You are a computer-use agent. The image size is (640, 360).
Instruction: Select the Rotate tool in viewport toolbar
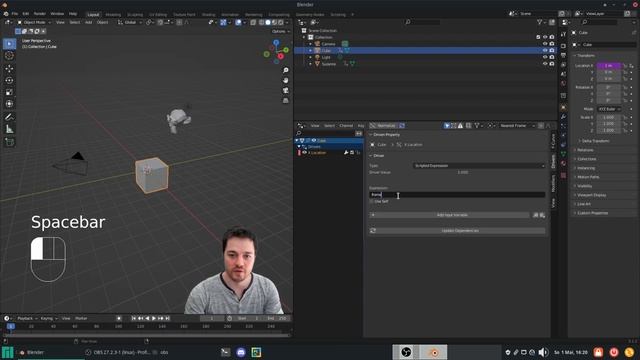[9, 80]
